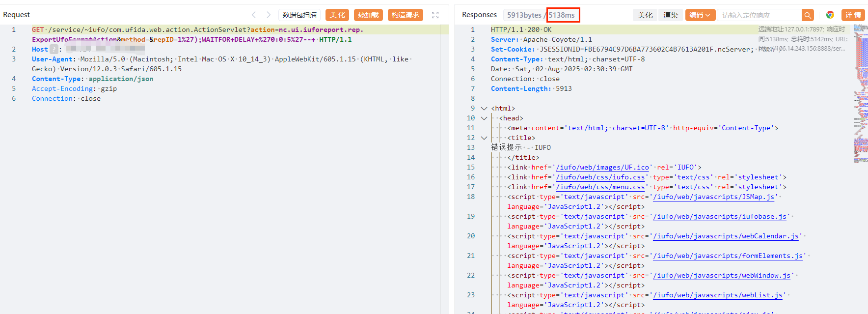The width and height of the screenshot is (868, 314).
Task: Click the Request panel title
Action: [x=16, y=15]
